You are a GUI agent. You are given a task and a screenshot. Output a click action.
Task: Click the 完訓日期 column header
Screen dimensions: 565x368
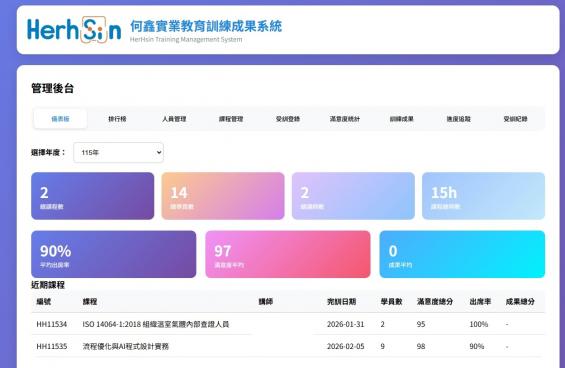click(x=341, y=301)
